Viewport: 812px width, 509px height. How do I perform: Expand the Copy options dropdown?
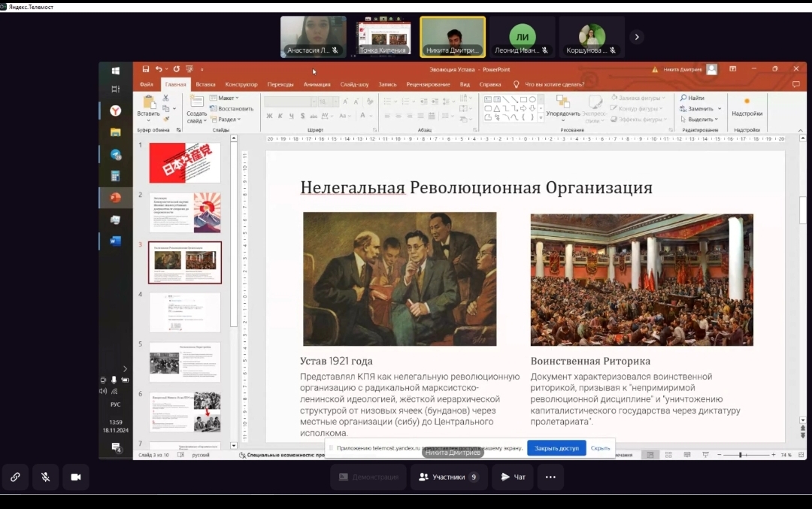point(174,109)
